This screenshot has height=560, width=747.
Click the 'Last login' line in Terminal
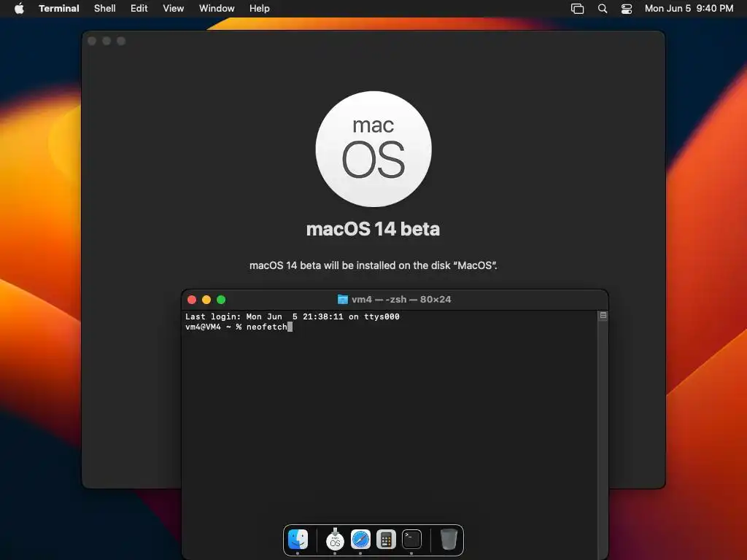[292, 316]
